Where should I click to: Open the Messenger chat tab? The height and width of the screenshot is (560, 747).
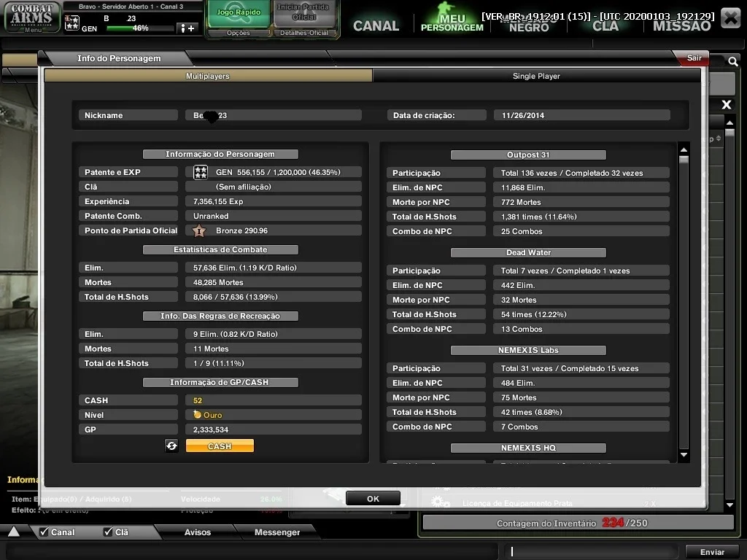pos(276,532)
